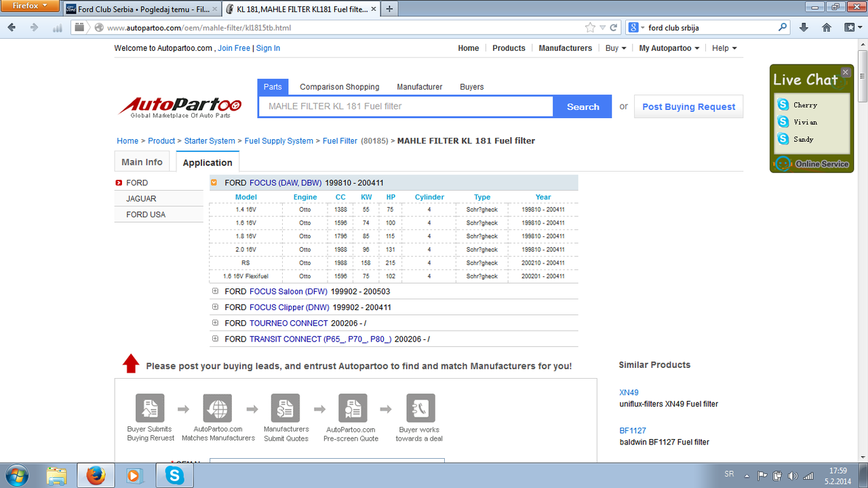Select the Buyers search tab
Image resolution: width=868 pixels, height=488 pixels.
click(472, 87)
